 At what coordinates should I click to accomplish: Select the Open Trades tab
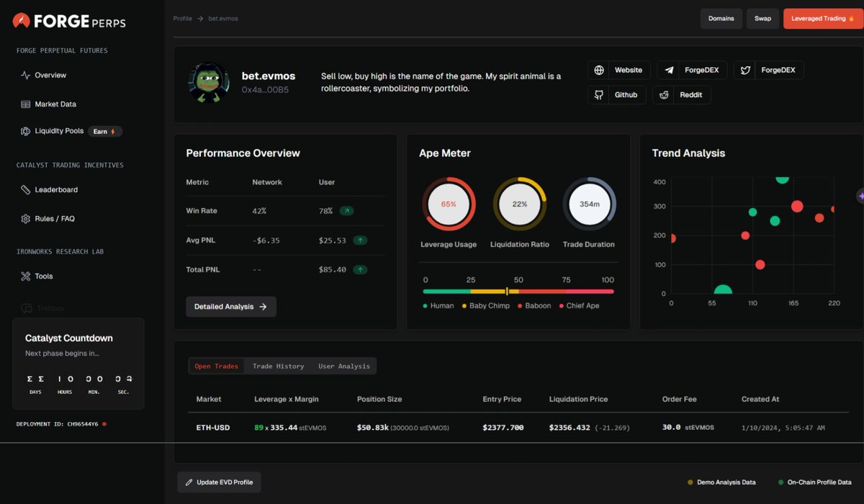(216, 366)
